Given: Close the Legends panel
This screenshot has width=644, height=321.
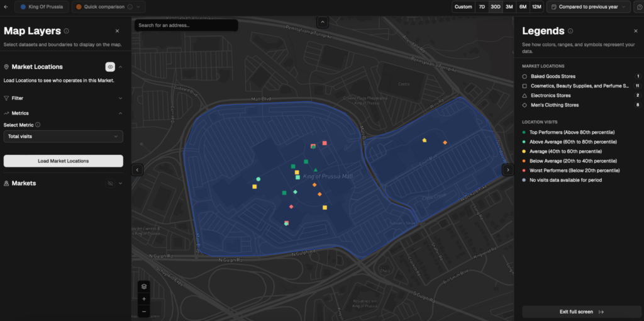Looking at the screenshot, I should 636,31.
